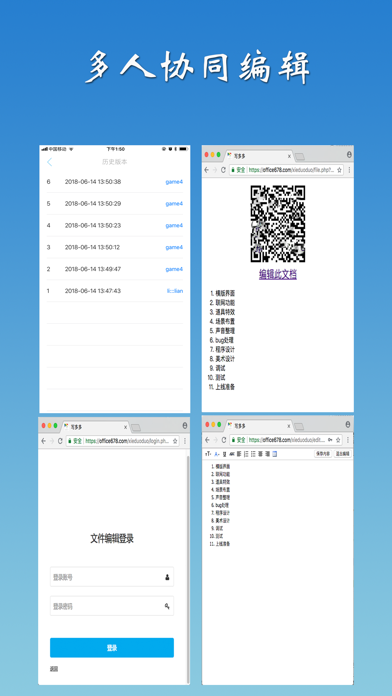Open Chrome menu dots in editor browser
Screen dimensions: 392x696
(x=348, y=440)
